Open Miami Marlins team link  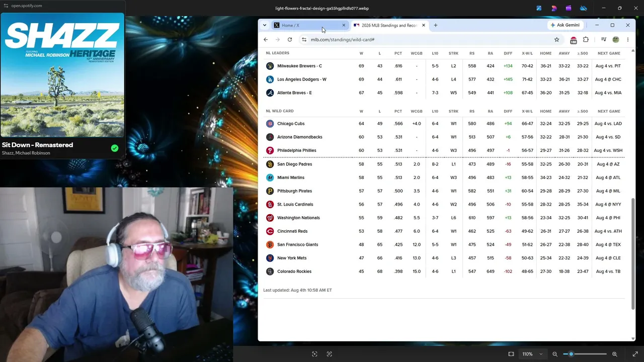coord(291,177)
